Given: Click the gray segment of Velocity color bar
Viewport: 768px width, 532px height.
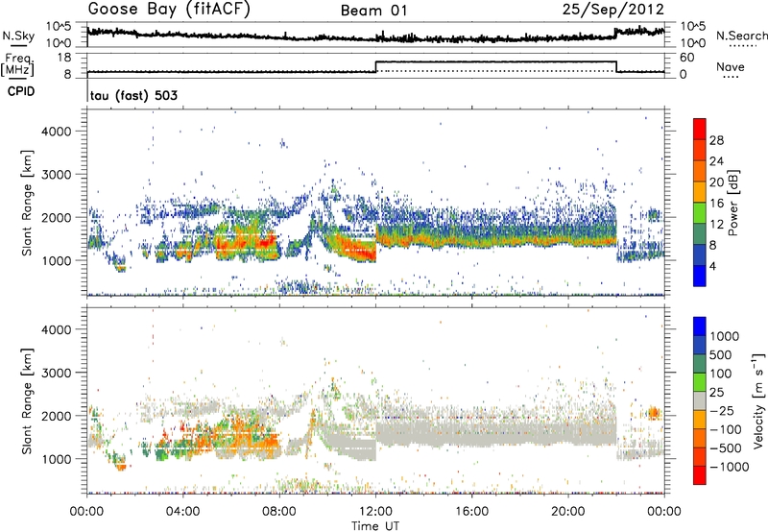Looking at the screenshot, I should coord(700,400).
